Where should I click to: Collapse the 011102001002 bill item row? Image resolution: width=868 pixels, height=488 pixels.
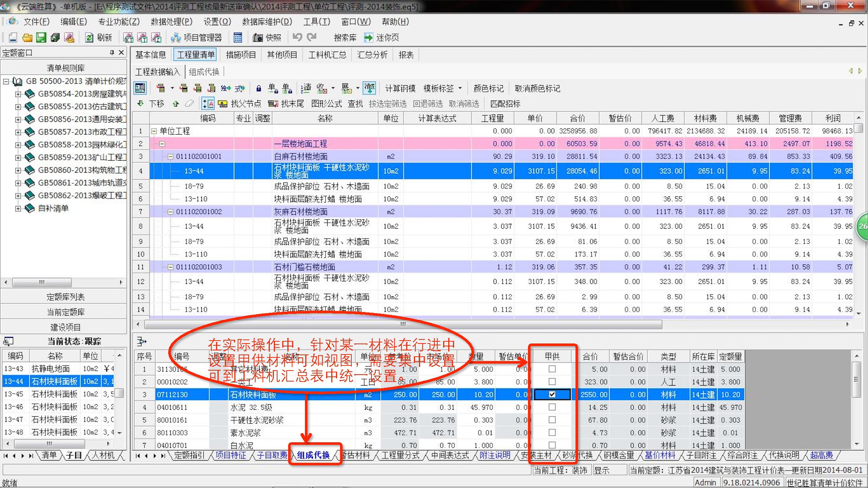(170, 212)
